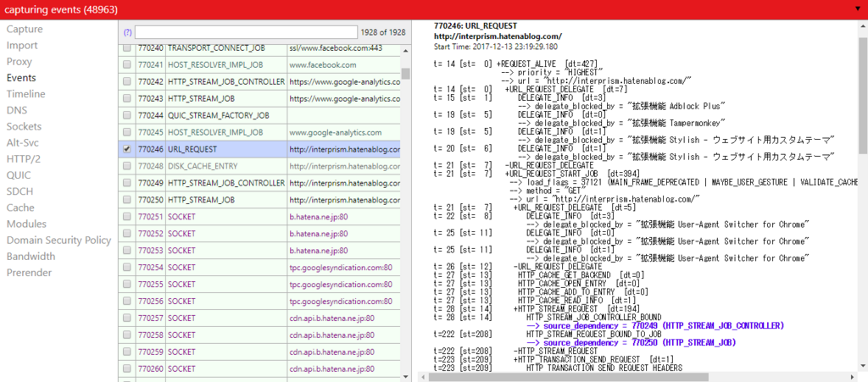Follow source_dependency 770250 HTTP_STREAM_JOB link
The width and height of the screenshot is (868, 382).
click(631, 343)
